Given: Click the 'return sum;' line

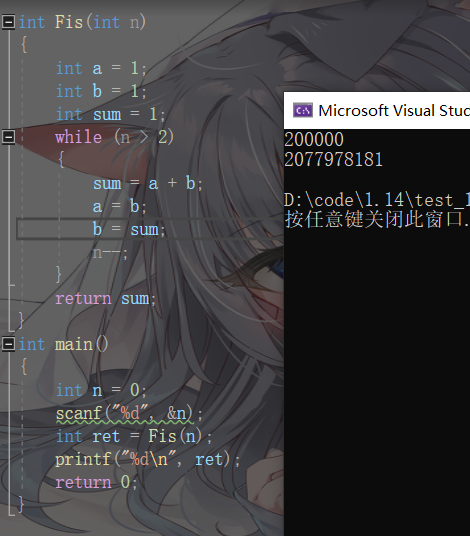Looking at the screenshot, I should (106, 299).
